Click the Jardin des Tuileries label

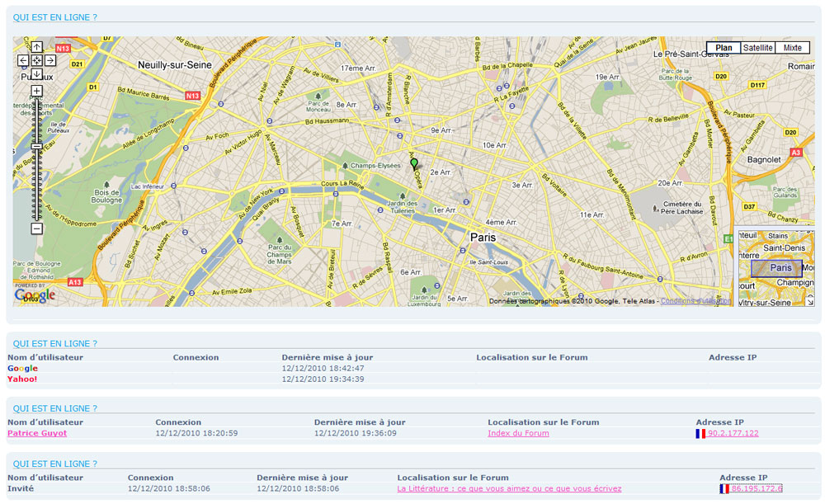(403, 207)
